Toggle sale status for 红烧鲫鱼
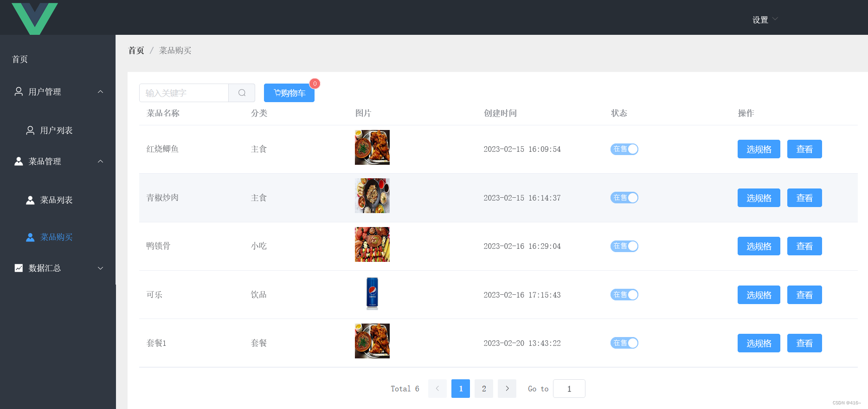 coord(624,149)
